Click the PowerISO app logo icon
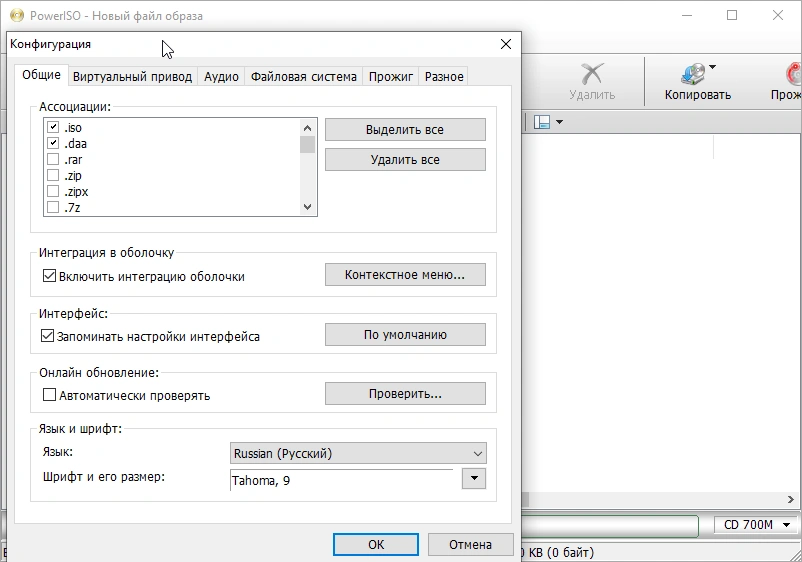Viewport: 802px width, 562px height. [x=17, y=15]
